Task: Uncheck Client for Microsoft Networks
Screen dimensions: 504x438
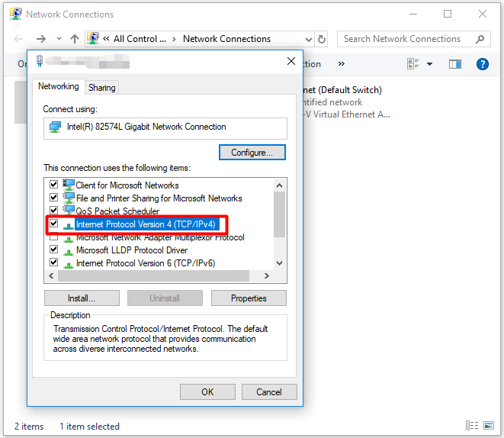Action: (53, 184)
